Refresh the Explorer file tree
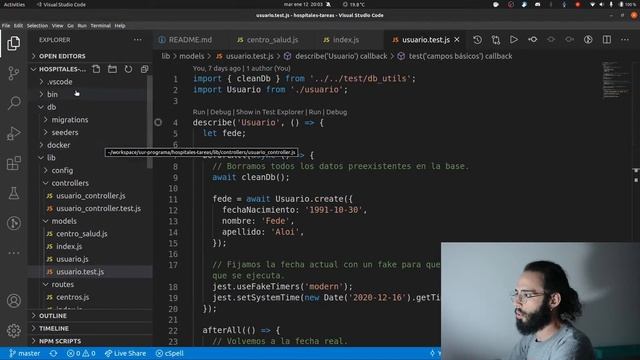Viewport: 640px width, 360px height. pos(128,69)
